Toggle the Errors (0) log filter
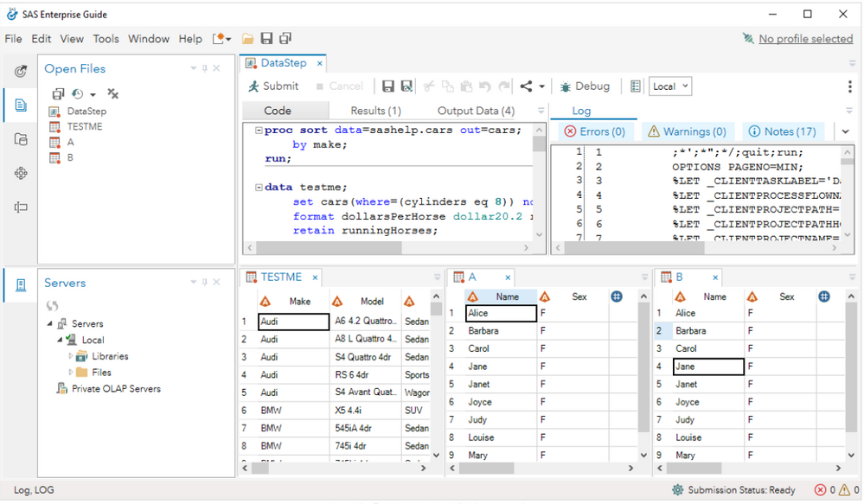The image size is (864, 504). (x=594, y=131)
